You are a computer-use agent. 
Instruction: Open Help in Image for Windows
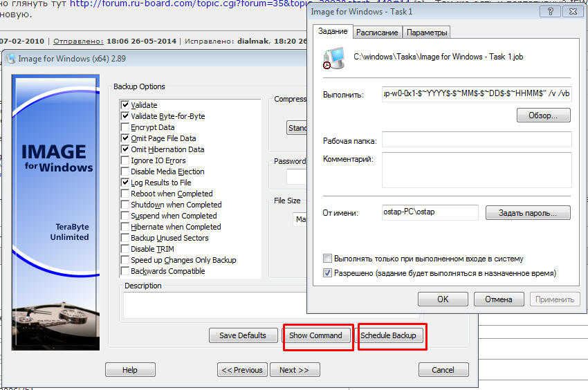[x=130, y=370]
